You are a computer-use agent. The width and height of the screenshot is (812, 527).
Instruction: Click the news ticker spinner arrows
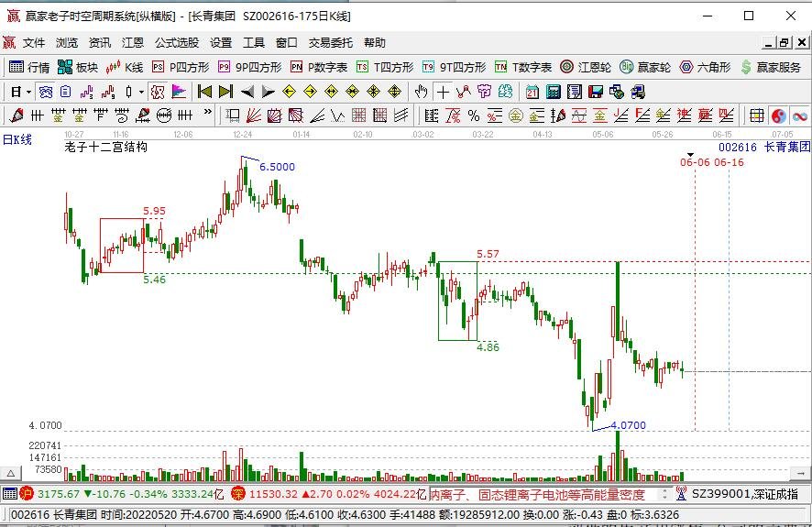click(x=665, y=494)
